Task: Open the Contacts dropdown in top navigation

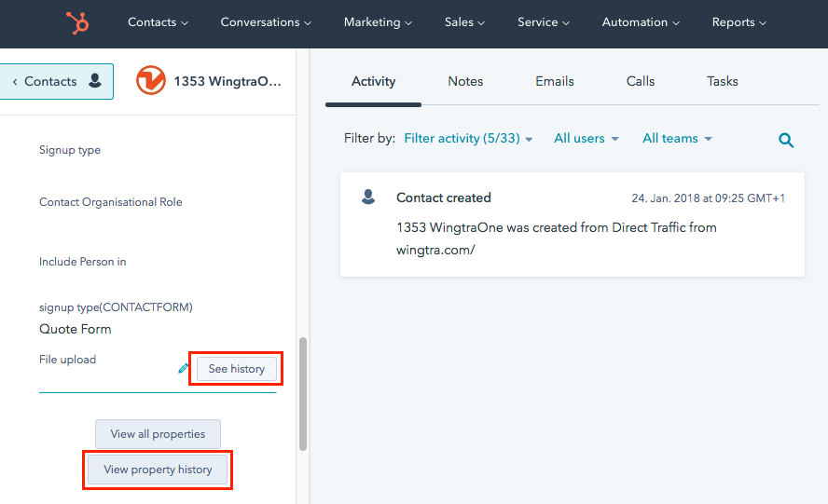Action: (x=158, y=22)
